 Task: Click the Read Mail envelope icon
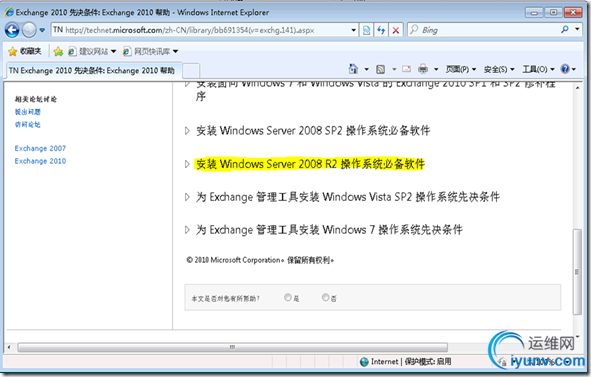pos(407,69)
